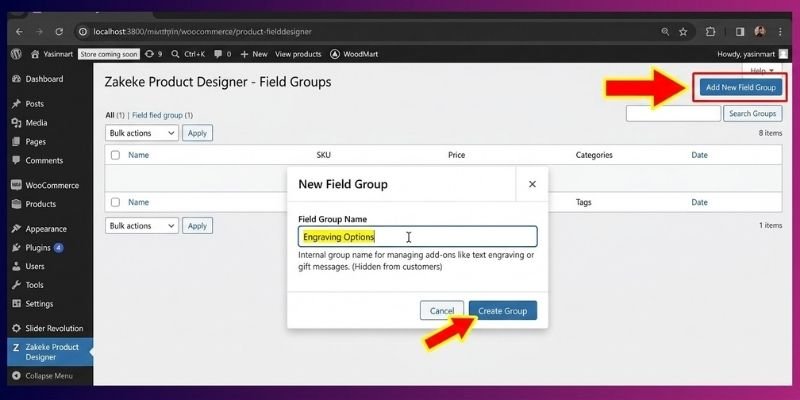Check the select-all checkbox in table header
This screenshot has height=400, width=800.
[x=115, y=155]
